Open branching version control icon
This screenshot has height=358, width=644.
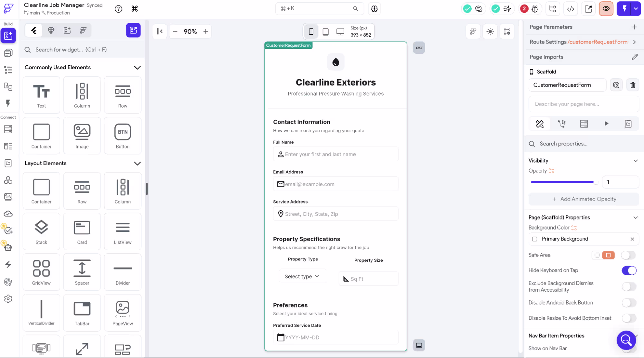click(553, 9)
